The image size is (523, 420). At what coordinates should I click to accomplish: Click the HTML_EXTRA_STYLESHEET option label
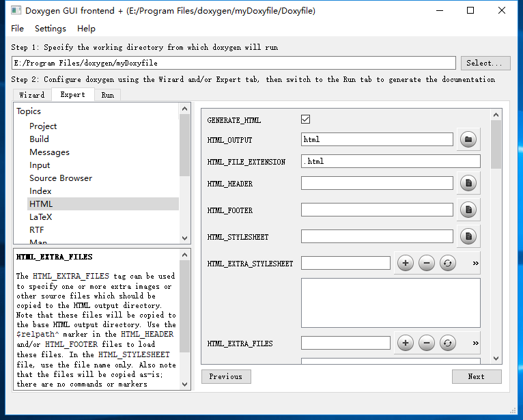click(250, 264)
